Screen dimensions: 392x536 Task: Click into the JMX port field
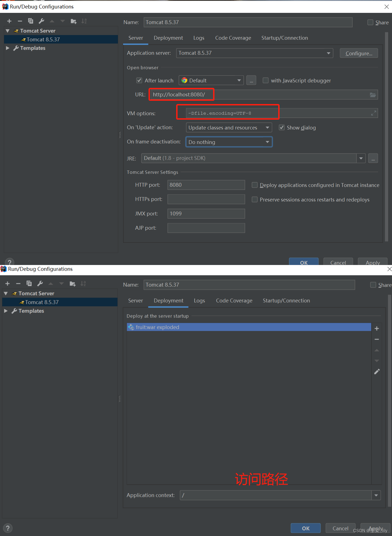click(206, 214)
